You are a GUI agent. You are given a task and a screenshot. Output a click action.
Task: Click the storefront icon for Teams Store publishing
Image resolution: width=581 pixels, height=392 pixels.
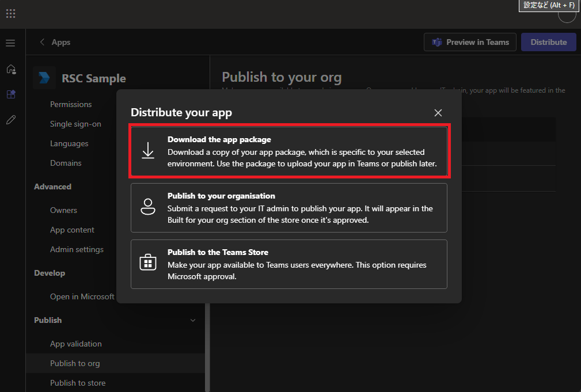149,262
